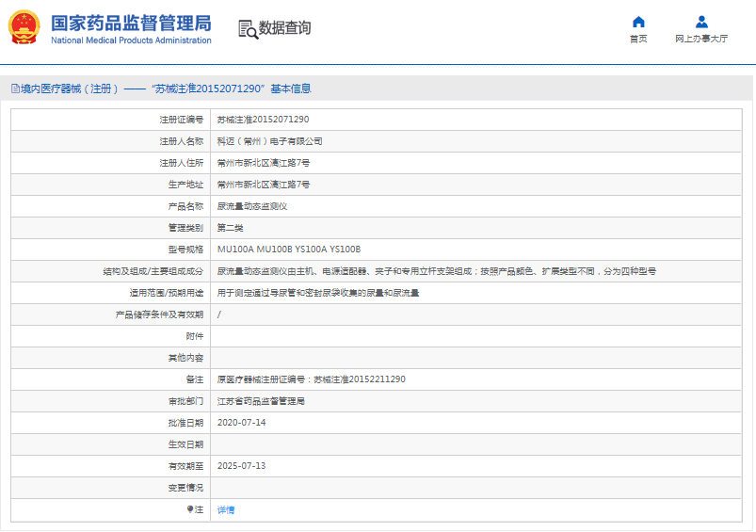Image resolution: width=756 pixels, height=532 pixels.
Task: Go to 首页 home page label
Action: (x=638, y=40)
